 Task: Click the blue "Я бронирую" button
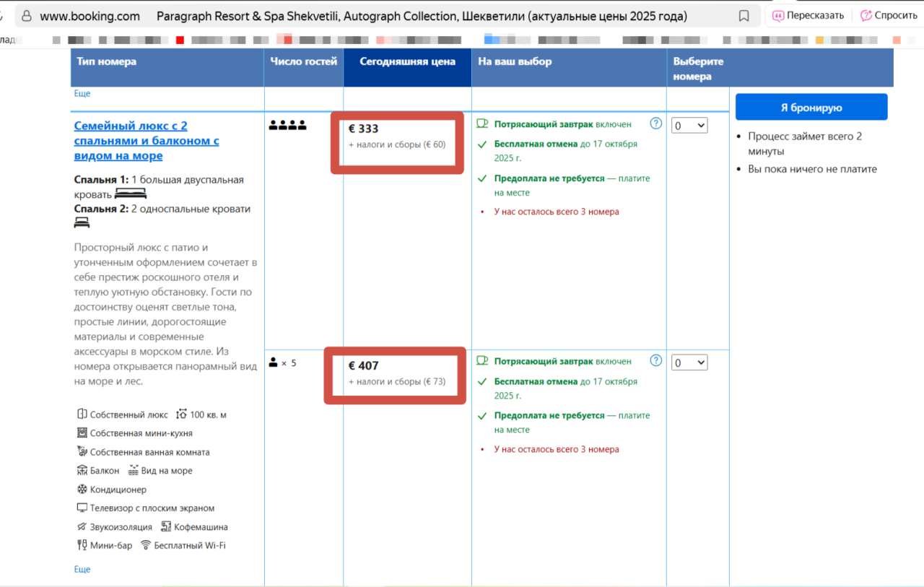pos(811,108)
